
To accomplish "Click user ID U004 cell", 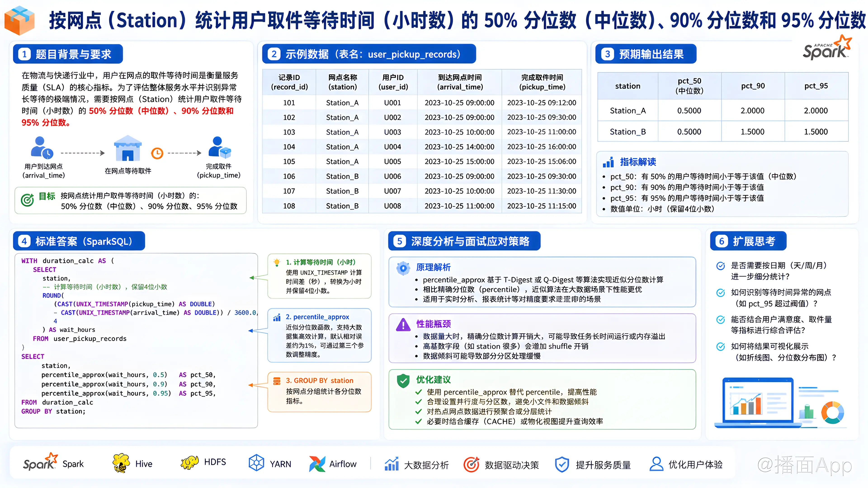I will click(393, 147).
